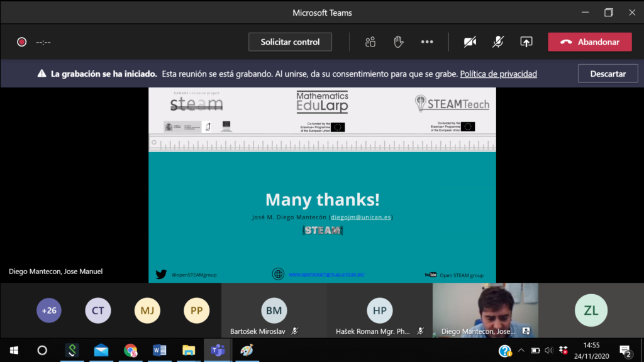This screenshot has height=362, width=644.
Task: Expand the hidden system tray icons chevron
Action: tap(521, 351)
